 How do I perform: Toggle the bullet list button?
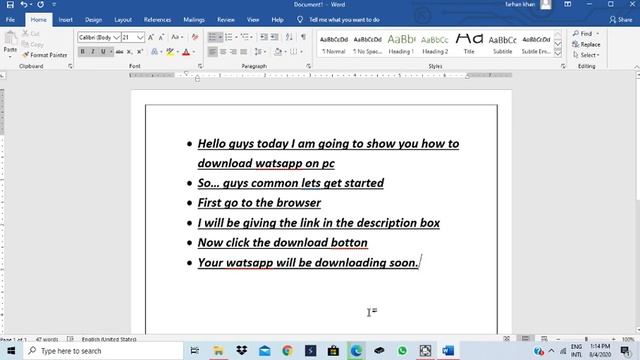(212, 37)
